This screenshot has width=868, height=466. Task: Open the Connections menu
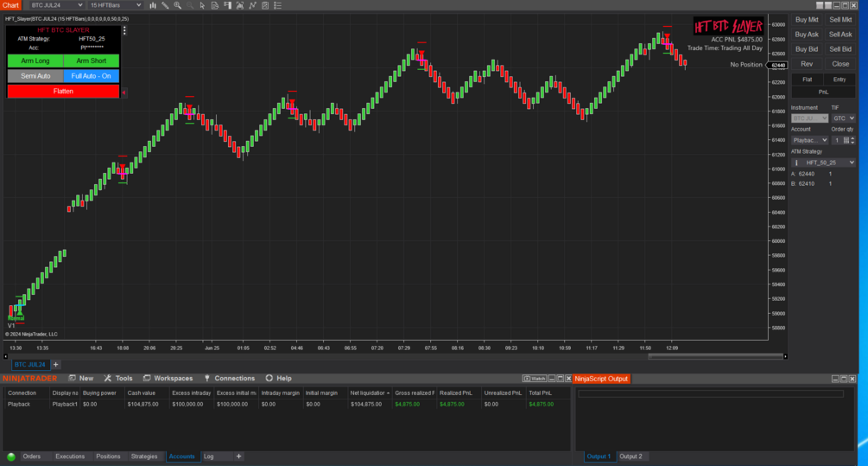click(x=229, y=379)
